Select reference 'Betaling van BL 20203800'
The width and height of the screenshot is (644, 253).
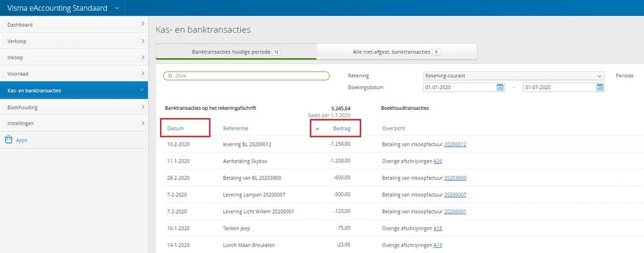tap(252, 178)
